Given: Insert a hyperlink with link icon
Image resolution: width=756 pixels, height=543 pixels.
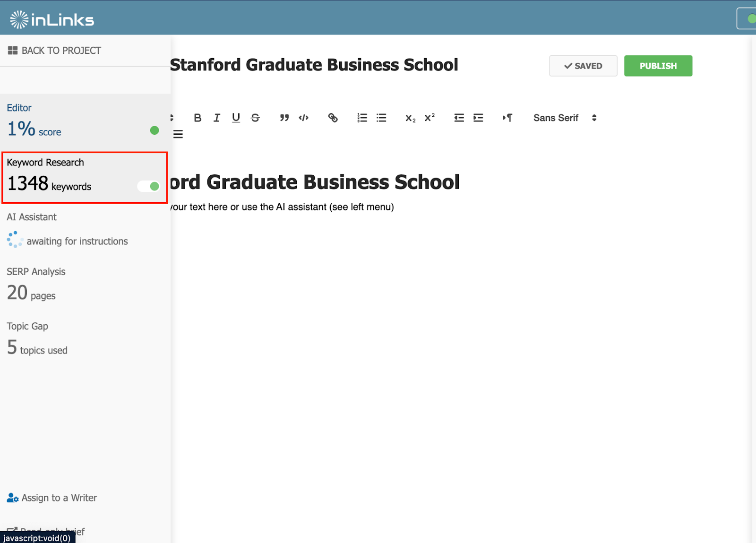Looking at the screenshot, I should [x=333, y=118].
